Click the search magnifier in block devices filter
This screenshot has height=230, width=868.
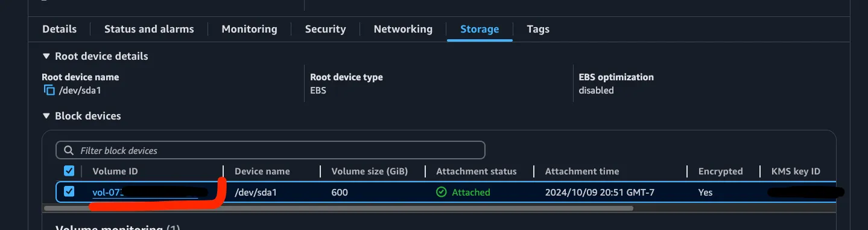point(69,150)
